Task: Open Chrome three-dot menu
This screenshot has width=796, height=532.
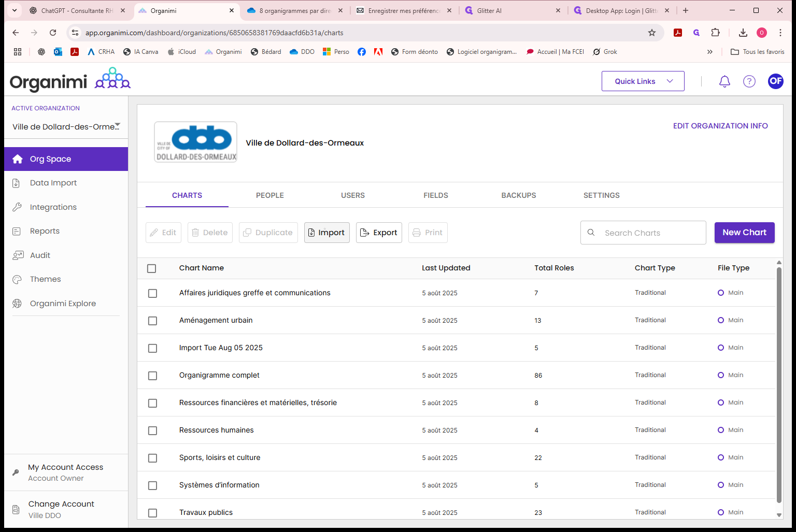Action: (780, 33)
